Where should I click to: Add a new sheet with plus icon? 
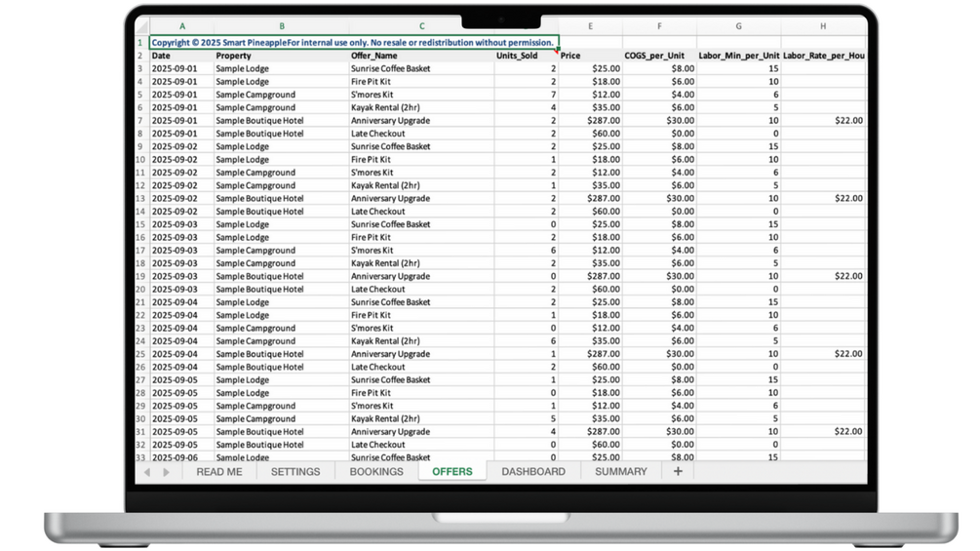(x=678, y=472)
